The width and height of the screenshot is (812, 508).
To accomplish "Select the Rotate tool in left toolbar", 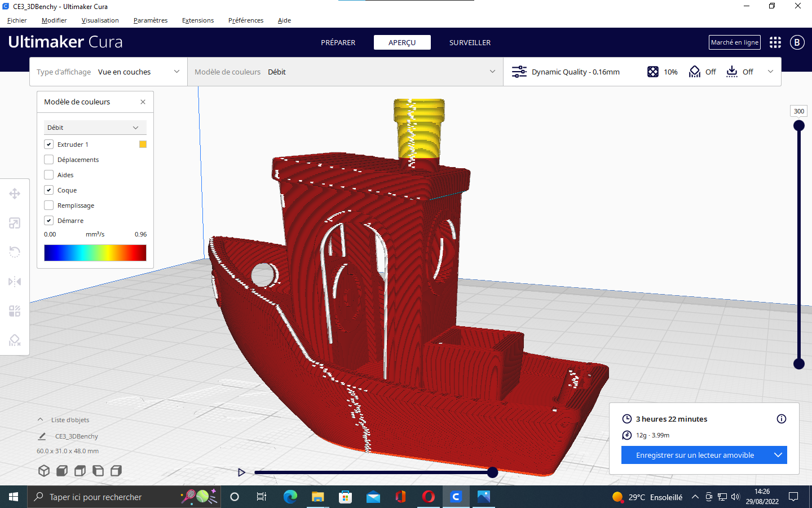I will pos(15,252).
